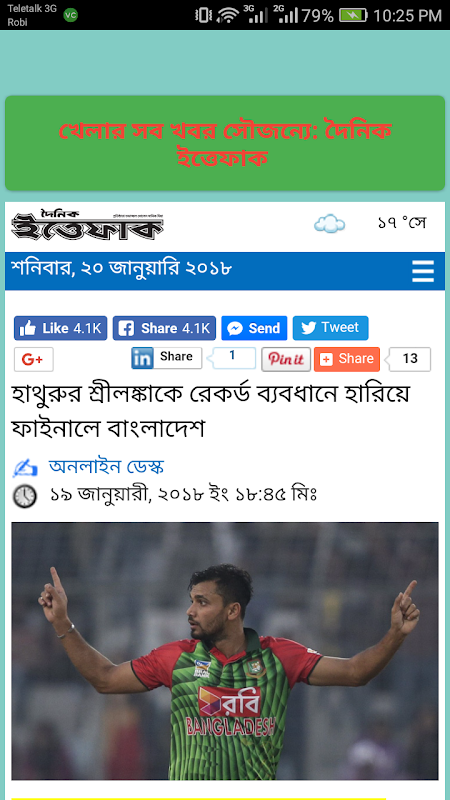The image size is (450, 800).
Task: Click the Facebook Like thumbs-up button
Action: pyautogui.click(x=61, y=328)
